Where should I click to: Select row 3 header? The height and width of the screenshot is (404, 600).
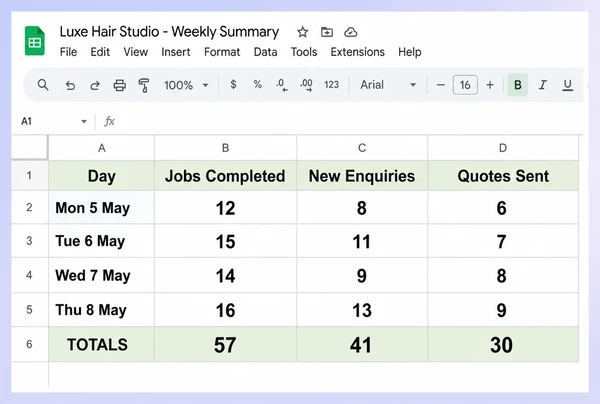[29, 241]
